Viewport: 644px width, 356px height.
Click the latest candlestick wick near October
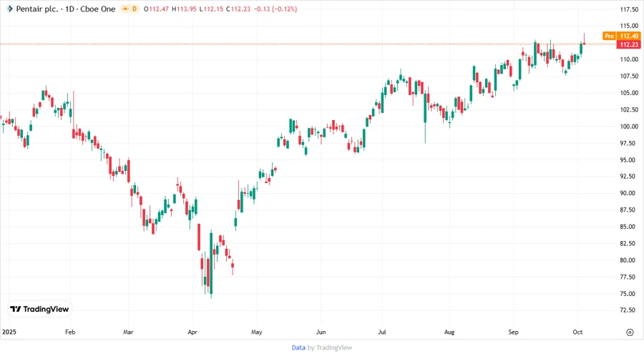(585, 36)
